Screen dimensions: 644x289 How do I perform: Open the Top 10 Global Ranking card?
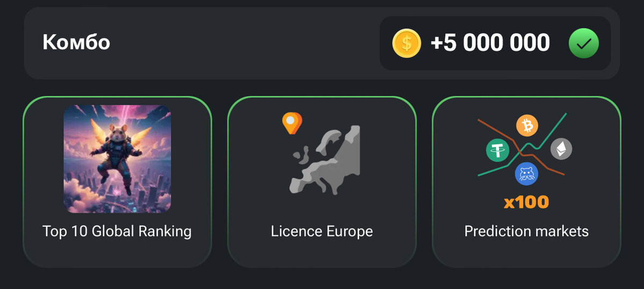(118, 182)
